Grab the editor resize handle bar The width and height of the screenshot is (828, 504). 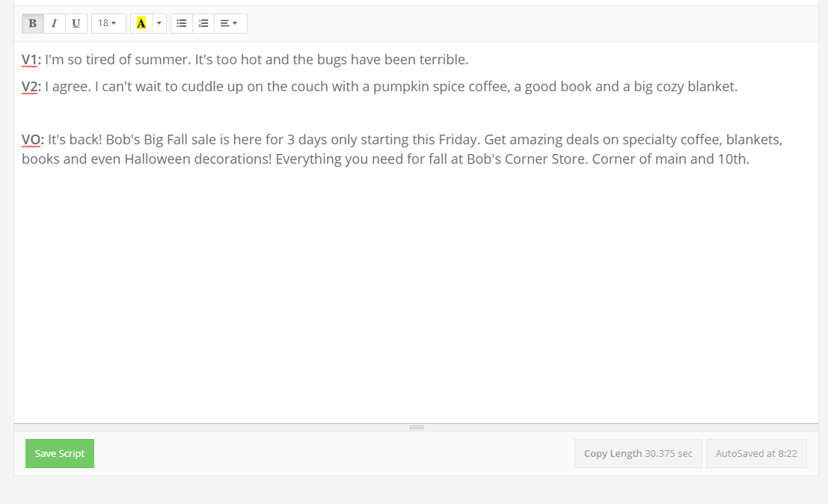[x=416, y=427]
